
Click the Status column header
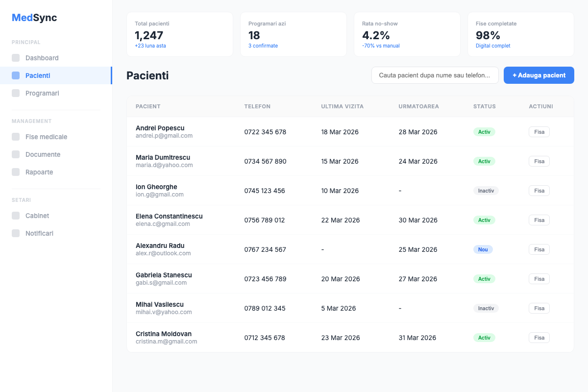click(484, 106)
